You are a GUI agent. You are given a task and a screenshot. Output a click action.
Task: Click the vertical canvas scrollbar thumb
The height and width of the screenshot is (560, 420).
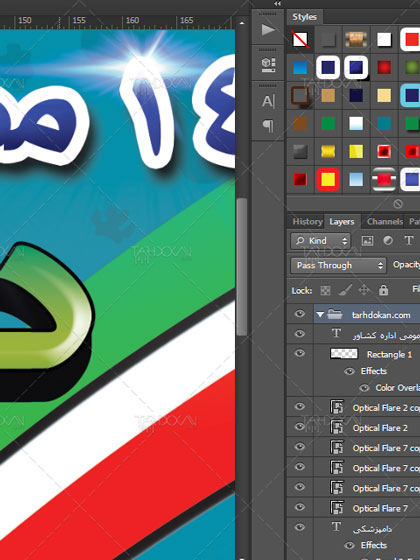pos(242,267)
